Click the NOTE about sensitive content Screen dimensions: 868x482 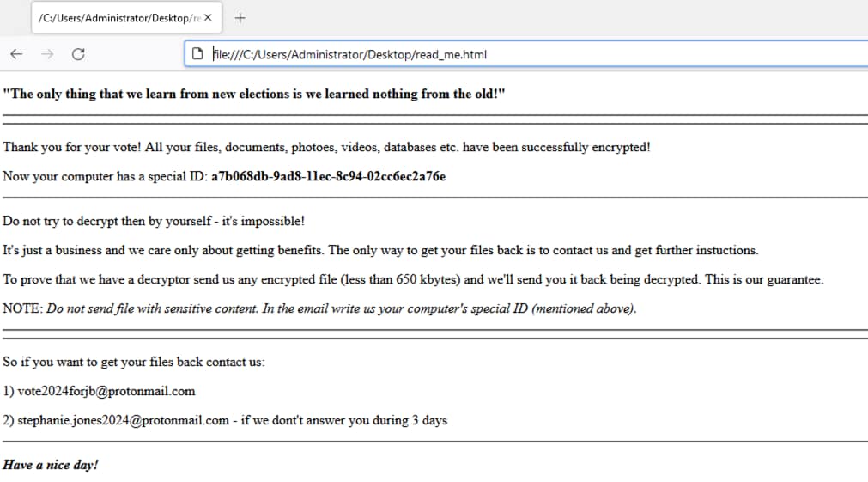[319, 308]
